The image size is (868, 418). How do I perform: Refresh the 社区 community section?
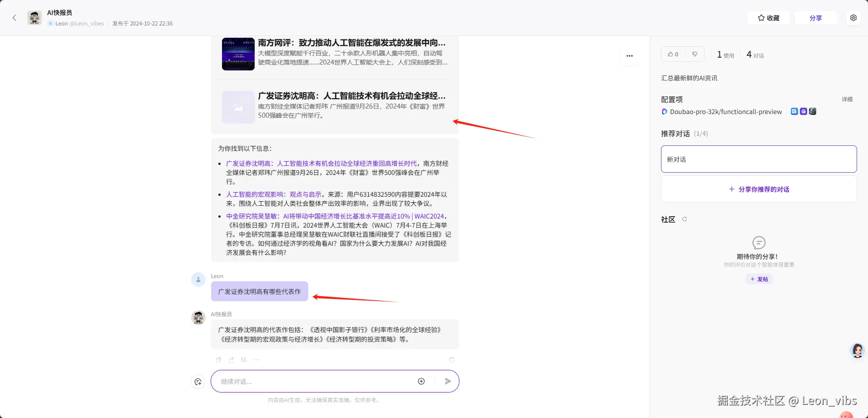685,219
